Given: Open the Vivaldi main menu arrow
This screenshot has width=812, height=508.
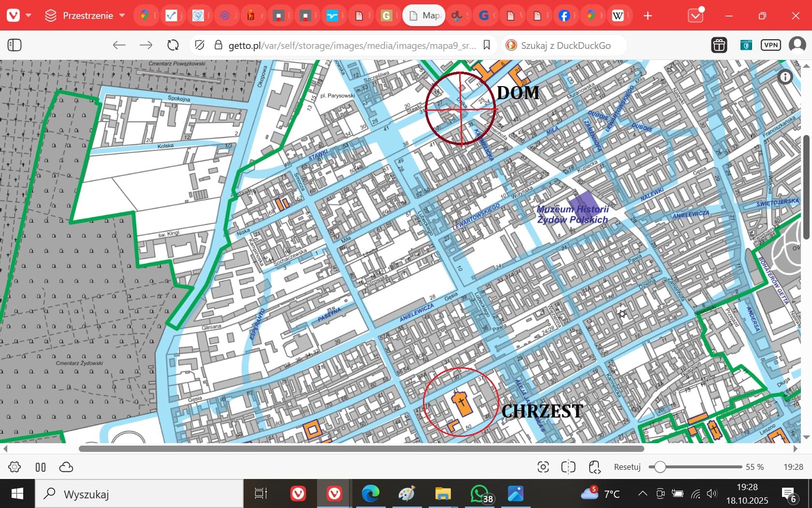Looking at the screenshot, I should click(29, 15).
